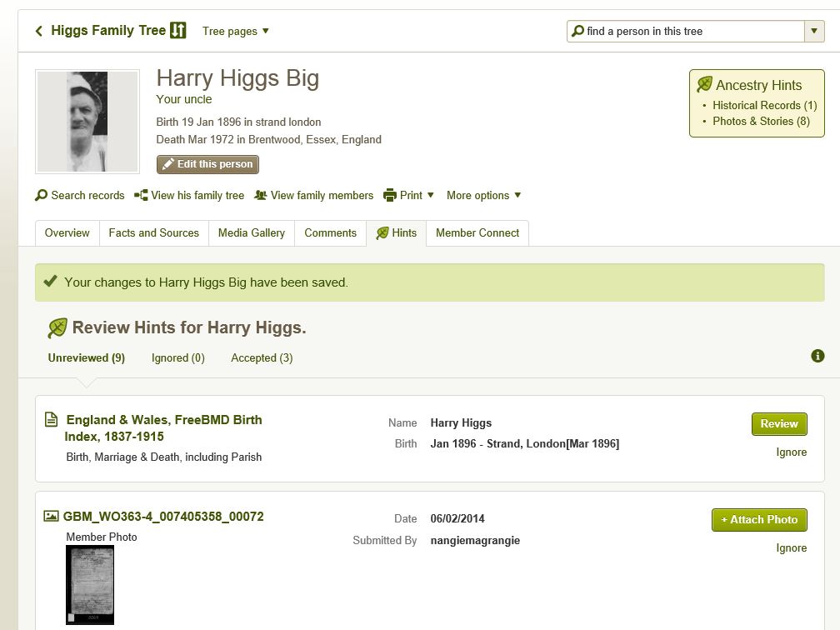Click the info icon near hints list
Screen dimensions: 840x630
817,356
